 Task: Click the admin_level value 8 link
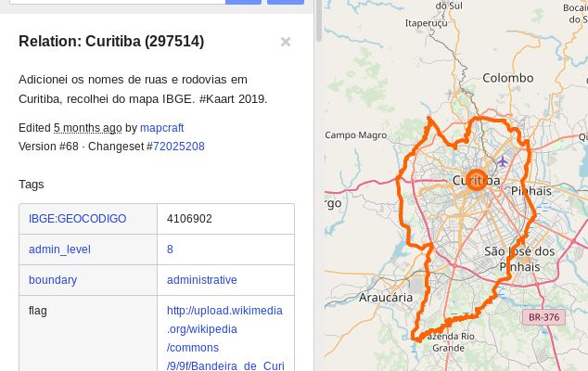(x=170, y=249)
